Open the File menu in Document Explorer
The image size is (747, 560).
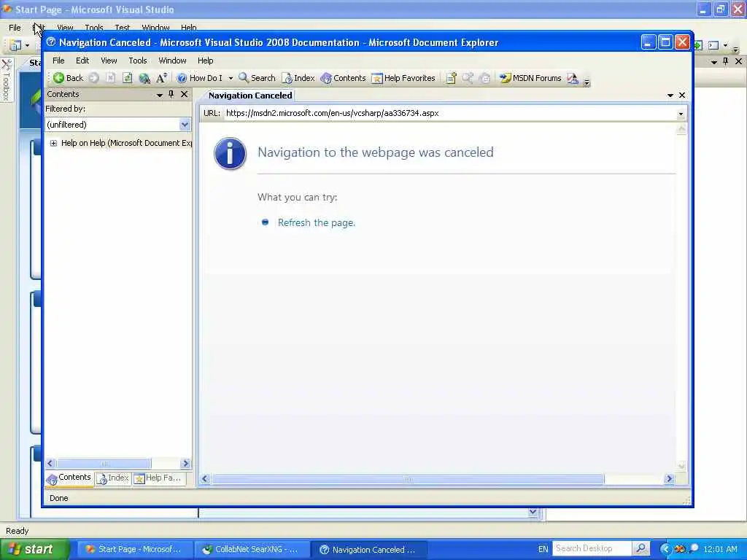pos(58,61)
